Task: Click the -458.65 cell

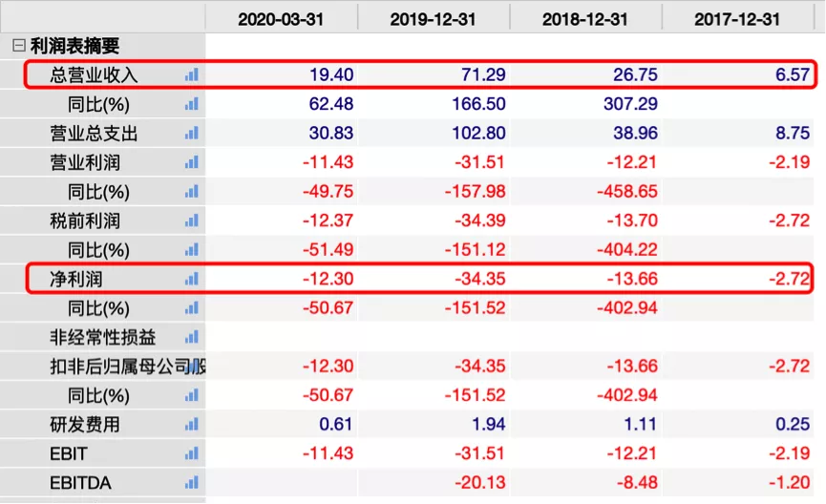Action: pos(627,191)
